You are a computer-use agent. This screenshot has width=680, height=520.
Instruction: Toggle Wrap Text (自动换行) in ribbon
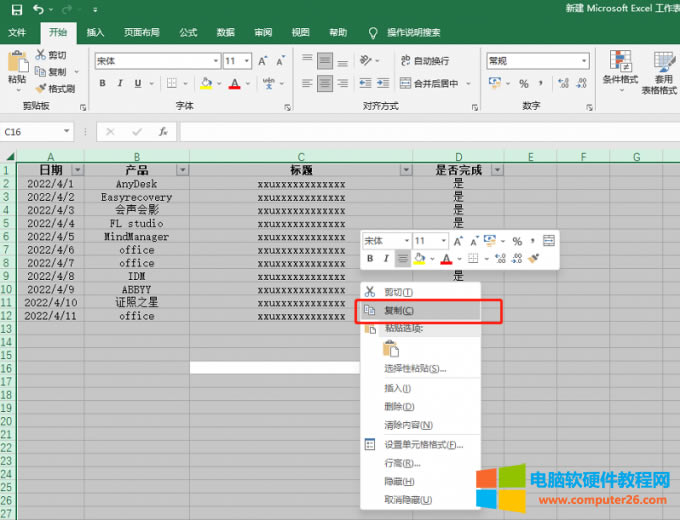pyautogui.click(x=423, y=61)
